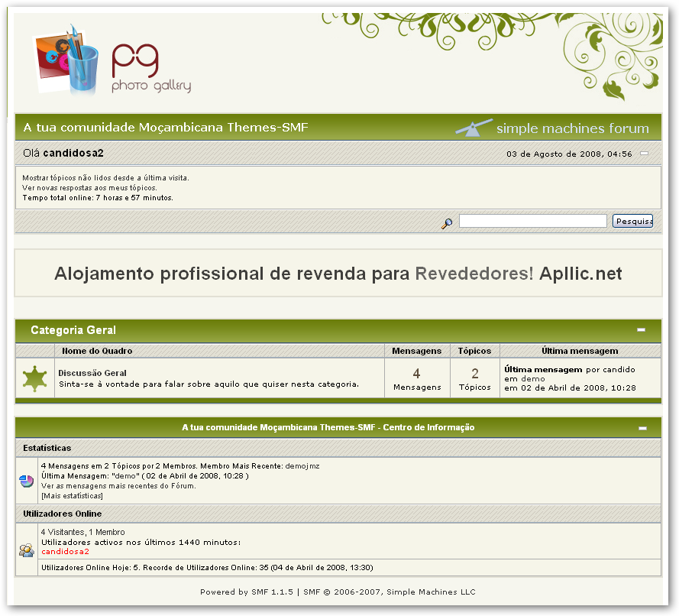The height and width of the screenshot is (616, 679).
Task: Click the users online people icon
Action: pyautogui.click(x=27, y=550)
